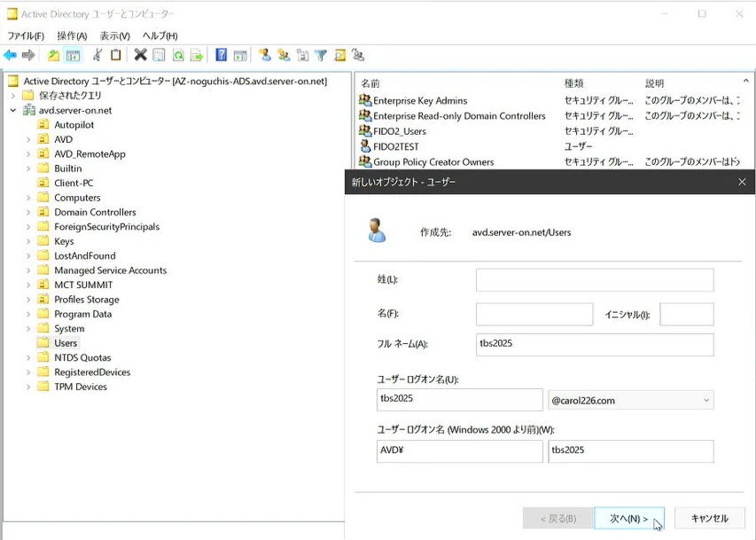Select the Profiles Storage tree item
756x540 pixels.
[x=86, y=299]
